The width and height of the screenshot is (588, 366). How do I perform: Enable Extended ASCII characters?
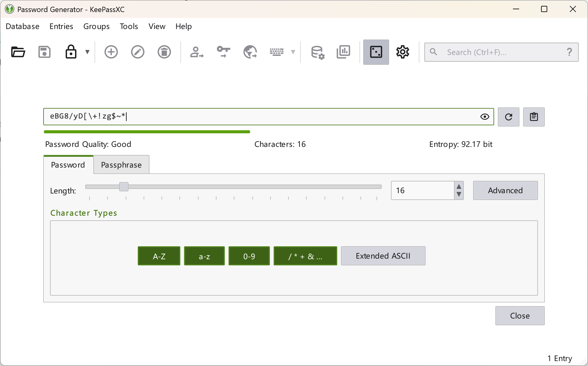pos(383,256)
